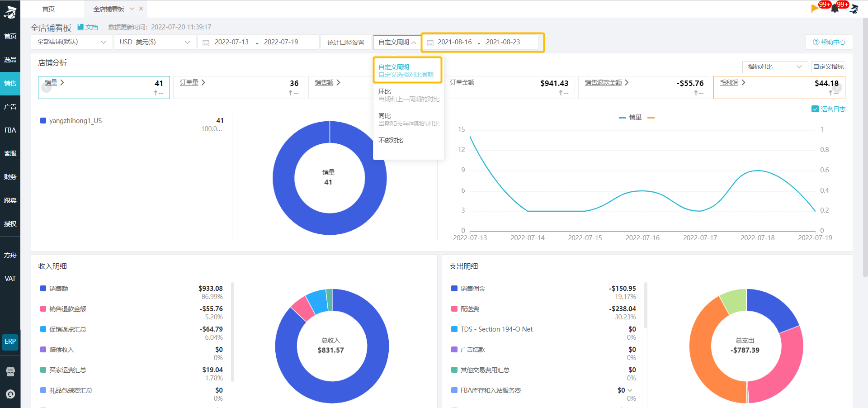Click blue swatch beside TDS - Section 194-O Net

click(454, 329)
